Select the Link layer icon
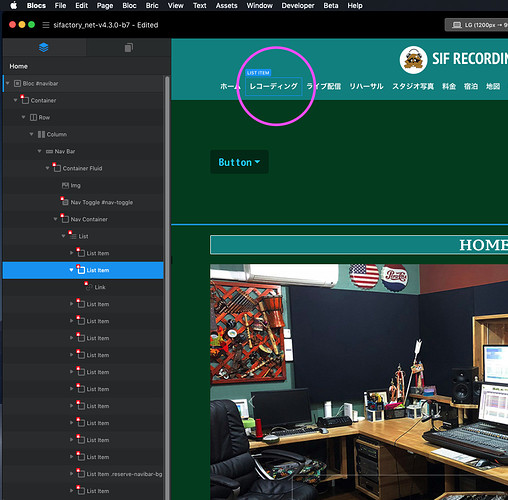508x500 pixels. tap(89, 287)
